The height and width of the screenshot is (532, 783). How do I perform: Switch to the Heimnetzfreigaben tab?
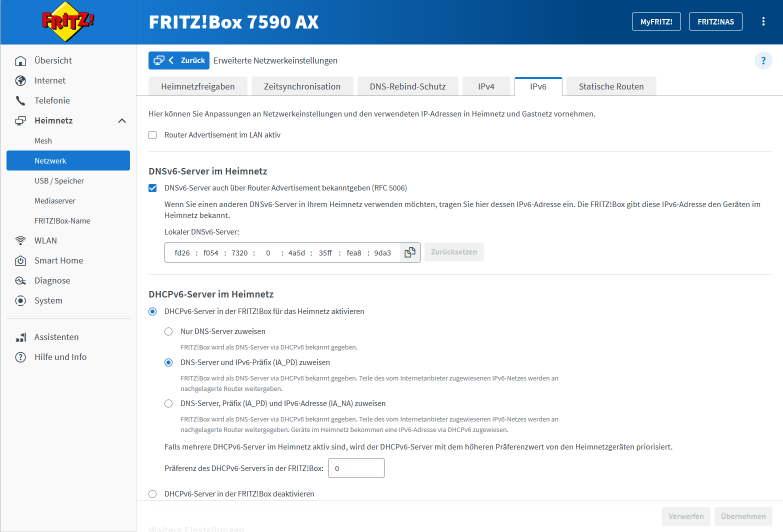198,86
